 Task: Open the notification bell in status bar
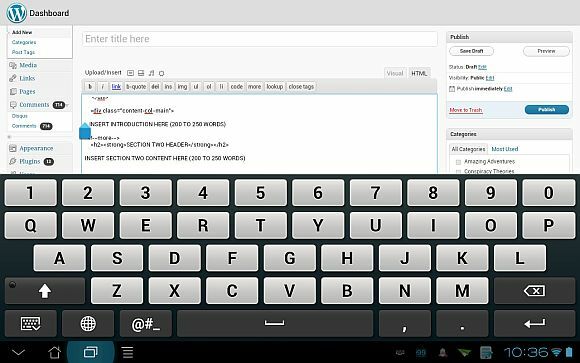click(x=442, y=353)
